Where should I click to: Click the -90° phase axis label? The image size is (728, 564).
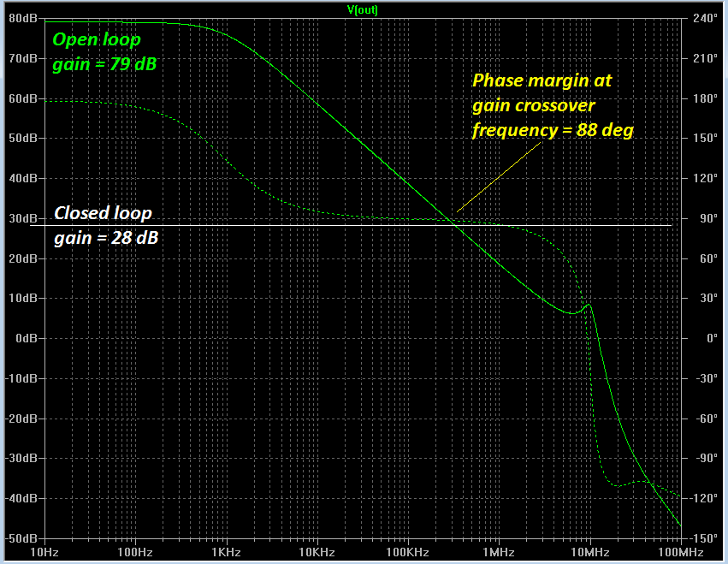coord(707,458)
